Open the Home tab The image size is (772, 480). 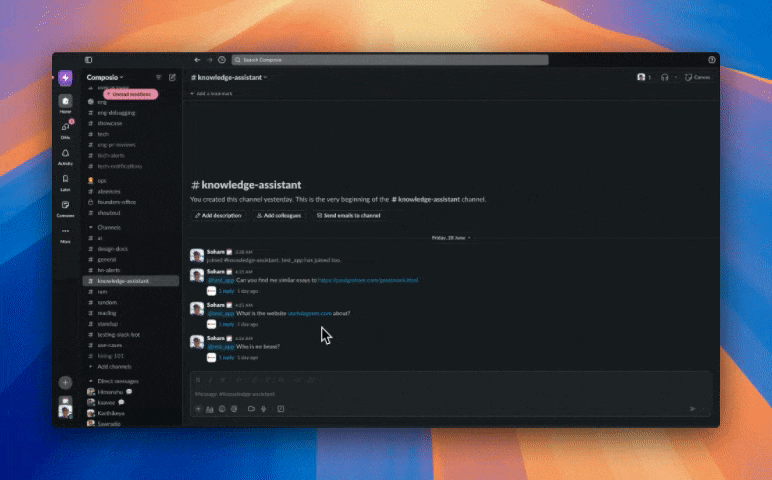point(65,104)
